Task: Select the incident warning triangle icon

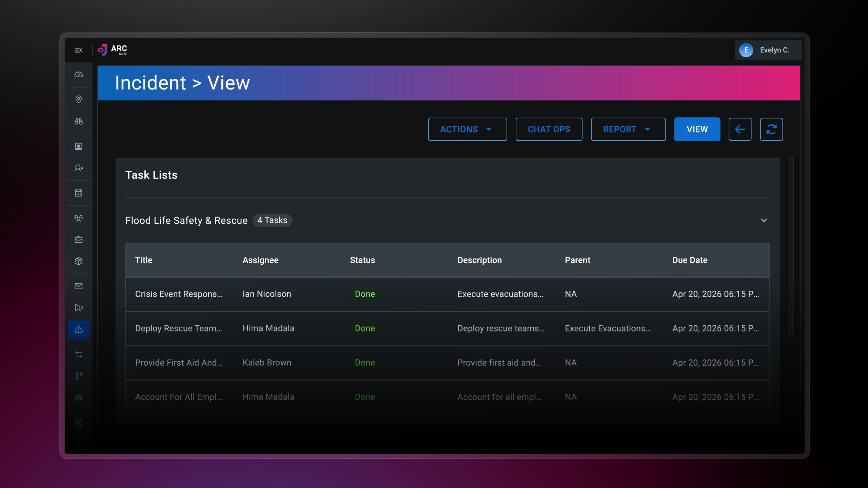Action: pos(79,329)
